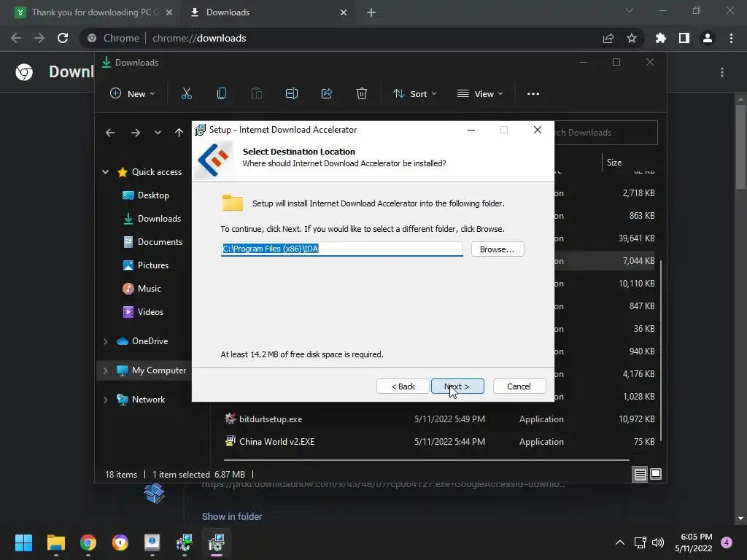Open View dropdown in Explorer
The image size is (747, 560).
point(480,94)
